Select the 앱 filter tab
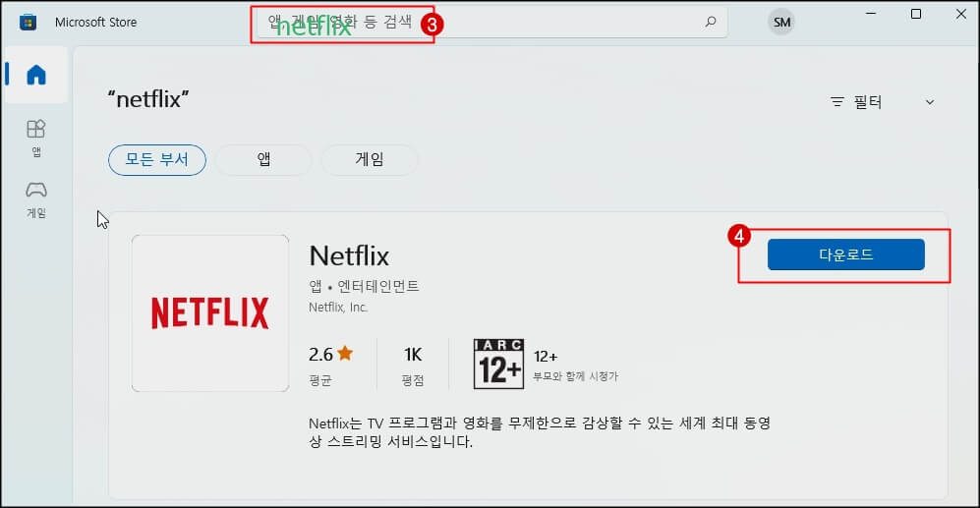Screen dimensions: 980x508 [263, 160]
